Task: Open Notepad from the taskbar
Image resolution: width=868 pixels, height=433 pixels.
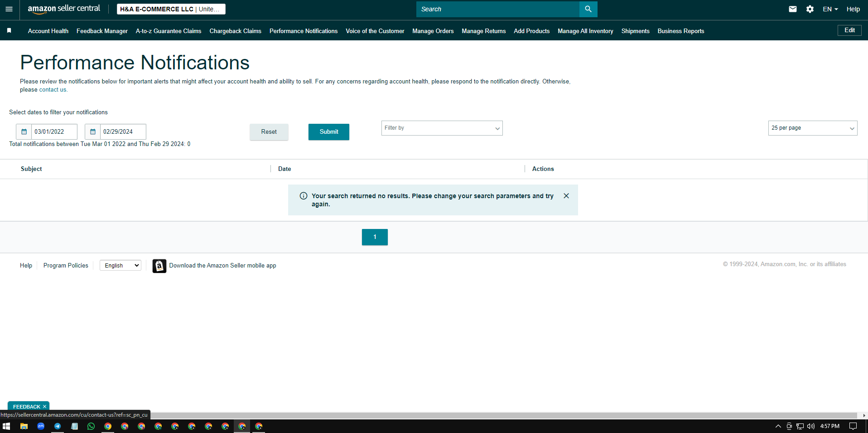Action: (x=74, y=426)
